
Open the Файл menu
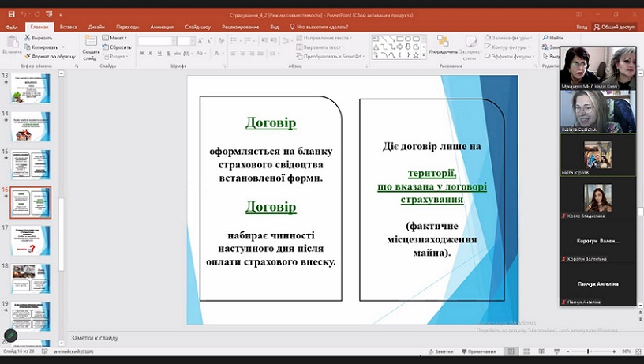(x=12, y=27)
